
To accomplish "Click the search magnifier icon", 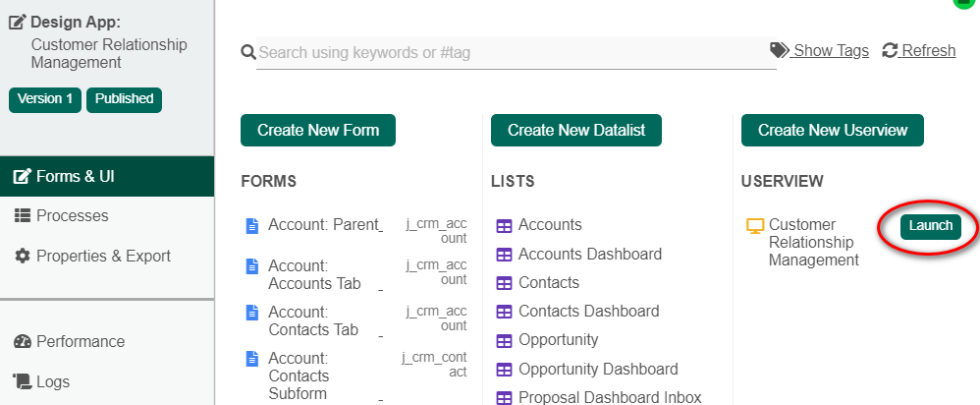I will (x=248, y=52).
